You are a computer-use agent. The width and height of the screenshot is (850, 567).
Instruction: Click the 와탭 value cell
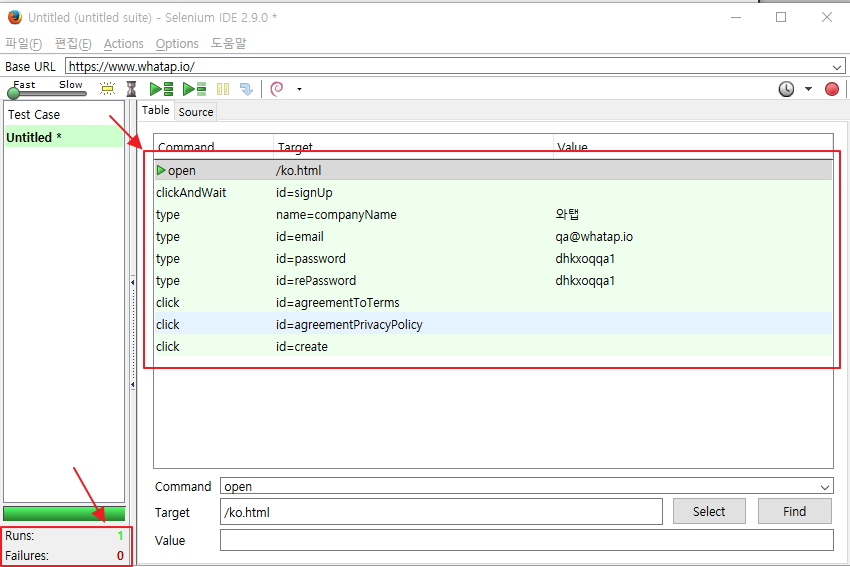coord(567,214)
